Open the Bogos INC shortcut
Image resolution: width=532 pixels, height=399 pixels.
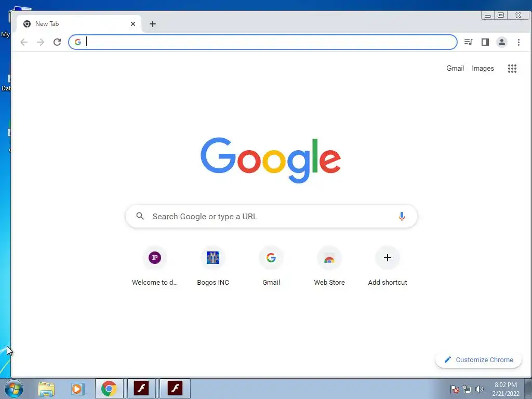(x=213, y=267)
